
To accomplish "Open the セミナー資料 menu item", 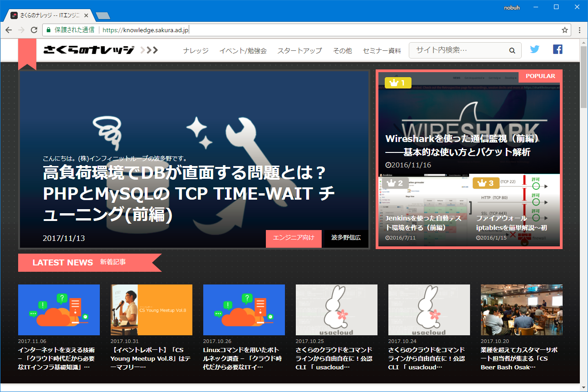I will click(x=382, y=51).
